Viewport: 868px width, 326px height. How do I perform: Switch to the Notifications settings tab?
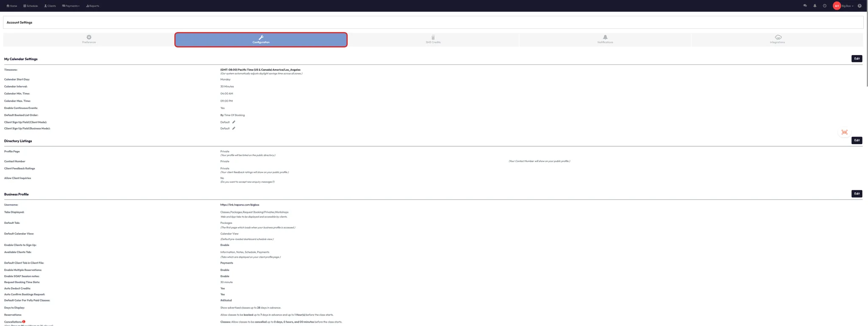point(605,39)
